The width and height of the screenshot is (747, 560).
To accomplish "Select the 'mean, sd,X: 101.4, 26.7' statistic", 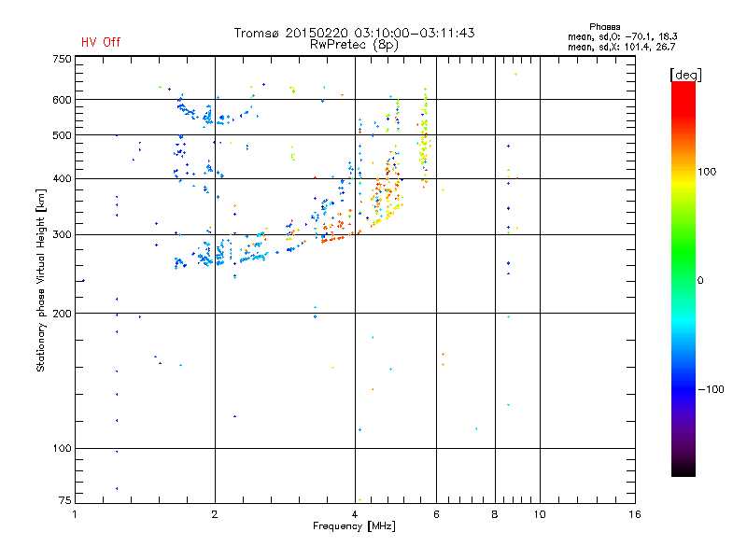I will (x=621, y=47).
